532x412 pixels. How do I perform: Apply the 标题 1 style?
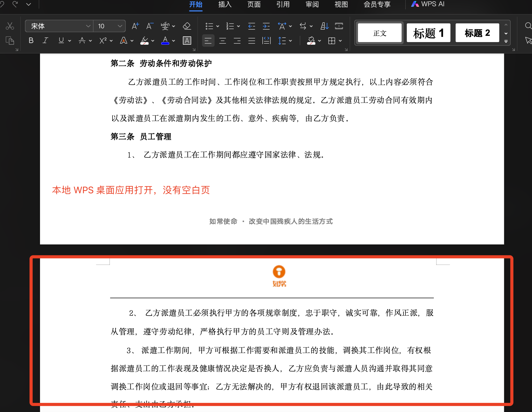click(x=429, y=33)
